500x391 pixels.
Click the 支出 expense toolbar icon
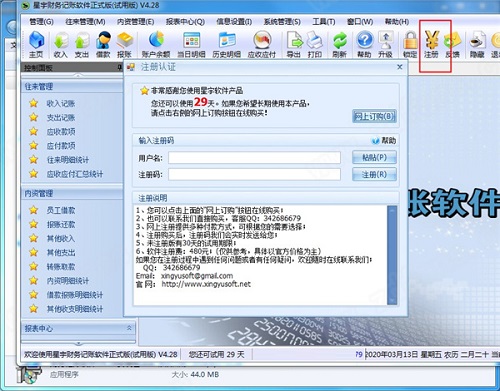[x=82, y=44]
